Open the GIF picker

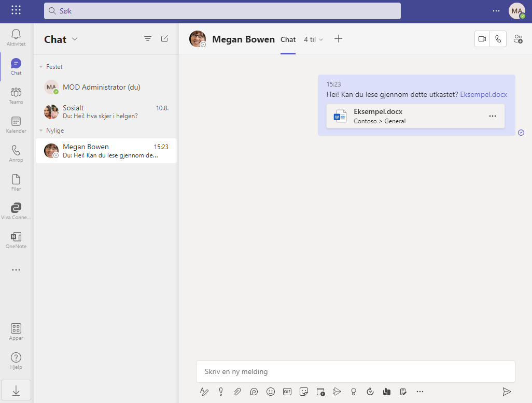point(287,392)
